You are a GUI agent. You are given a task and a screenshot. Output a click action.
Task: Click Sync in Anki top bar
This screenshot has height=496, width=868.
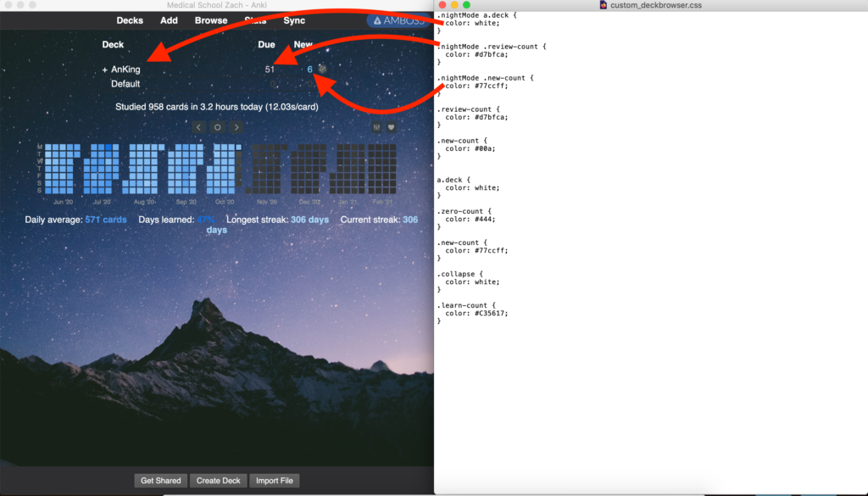294,20
